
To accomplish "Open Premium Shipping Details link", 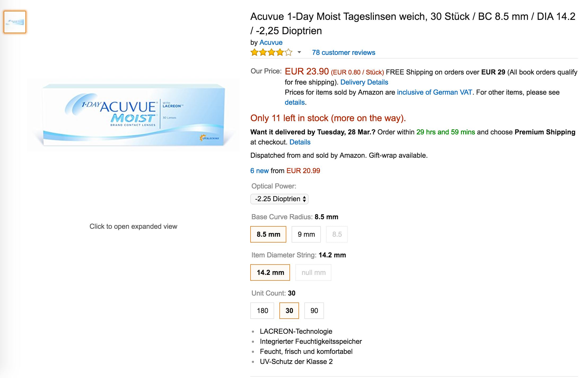I will click(x=300, y=142).
